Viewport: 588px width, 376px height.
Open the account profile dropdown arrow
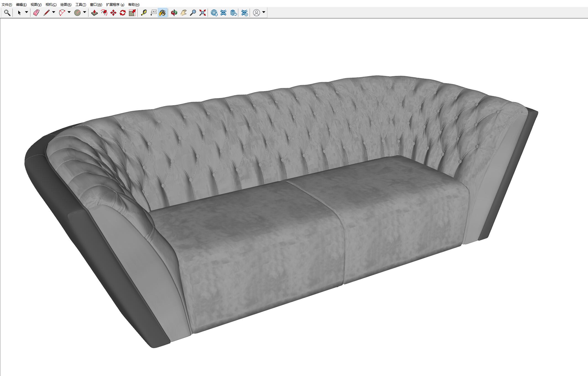[264, 12]
